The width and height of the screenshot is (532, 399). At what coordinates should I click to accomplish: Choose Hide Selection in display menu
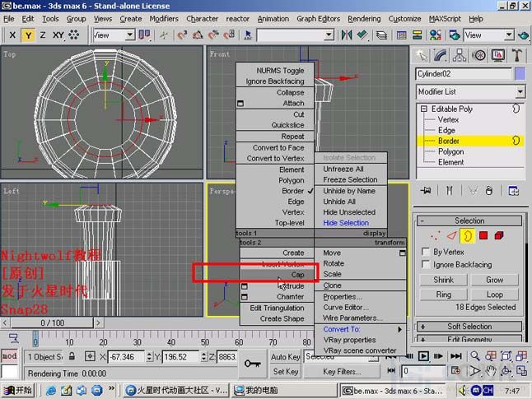pos(346,223)
